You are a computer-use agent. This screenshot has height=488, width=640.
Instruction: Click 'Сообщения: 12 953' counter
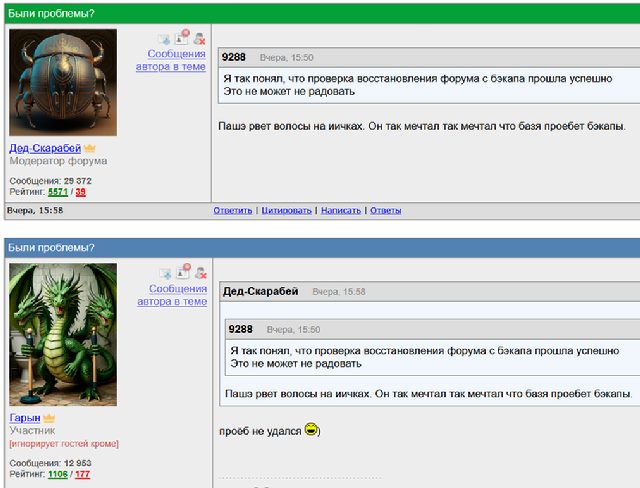[x=51, y=463]
